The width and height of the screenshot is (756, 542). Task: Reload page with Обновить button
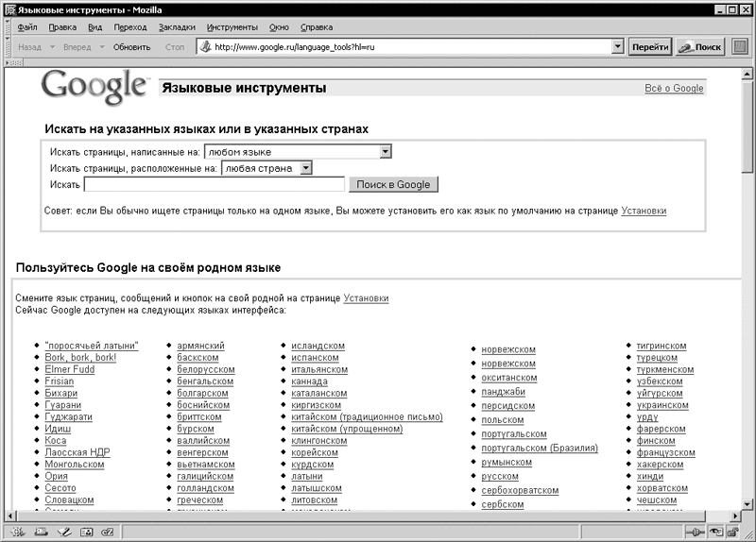pyautogui.click(x=131, y=47)
